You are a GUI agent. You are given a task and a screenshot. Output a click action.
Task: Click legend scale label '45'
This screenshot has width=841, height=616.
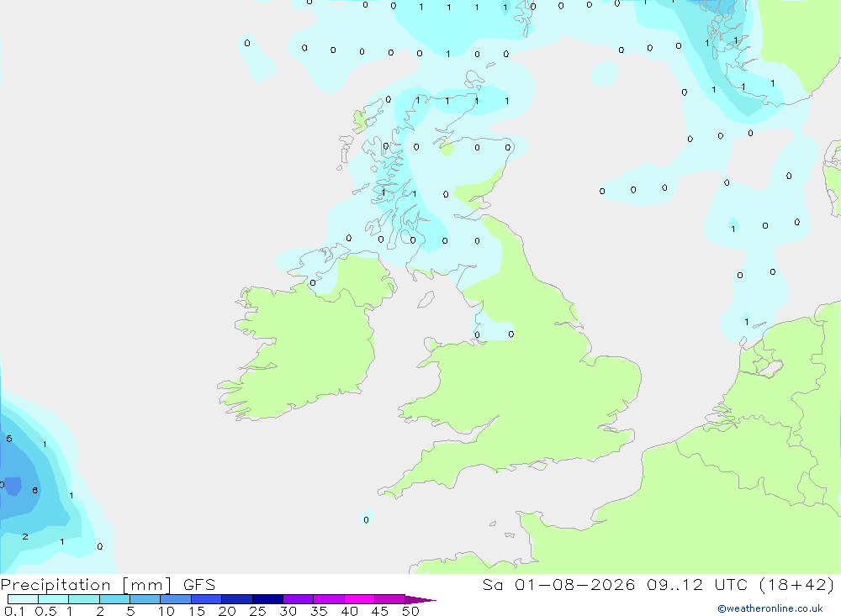[x=380, y=611]
